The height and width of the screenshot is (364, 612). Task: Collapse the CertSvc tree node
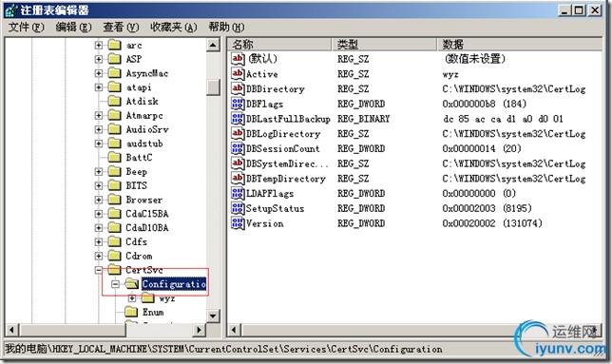(x=99, y=270)
